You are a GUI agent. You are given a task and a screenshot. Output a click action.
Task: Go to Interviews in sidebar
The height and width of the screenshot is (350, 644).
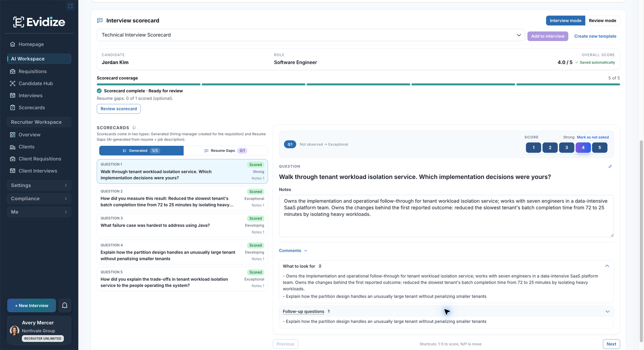pyautogui.click(x=31, y=95)
